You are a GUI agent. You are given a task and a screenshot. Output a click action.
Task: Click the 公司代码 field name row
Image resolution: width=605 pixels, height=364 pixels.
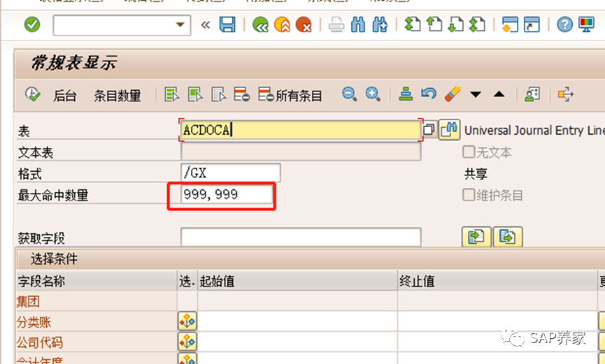tap(96, 342)
